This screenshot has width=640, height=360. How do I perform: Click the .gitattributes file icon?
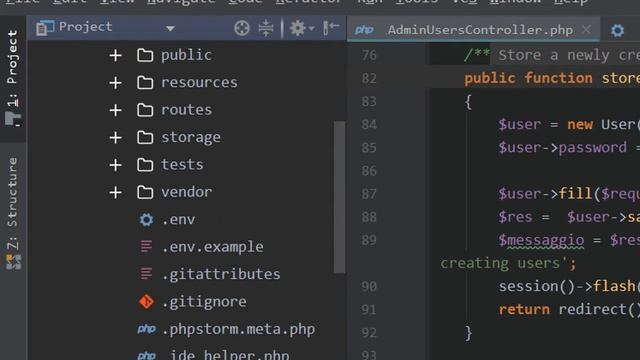(x=146, y=274)
